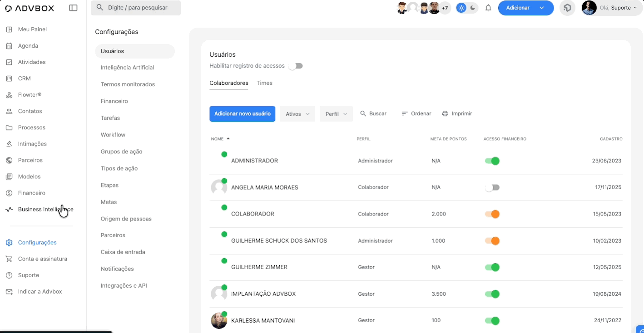Image resolution: width=644 pixels, height=333 pixels.
Task: Click the search field at top
Action: click(136, 8)
